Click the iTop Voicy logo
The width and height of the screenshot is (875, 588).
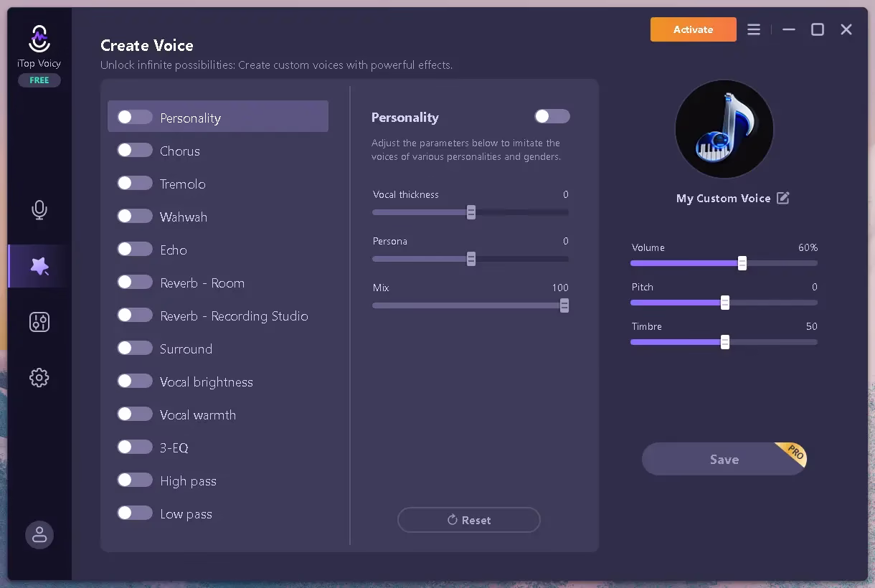pos(39,38)
